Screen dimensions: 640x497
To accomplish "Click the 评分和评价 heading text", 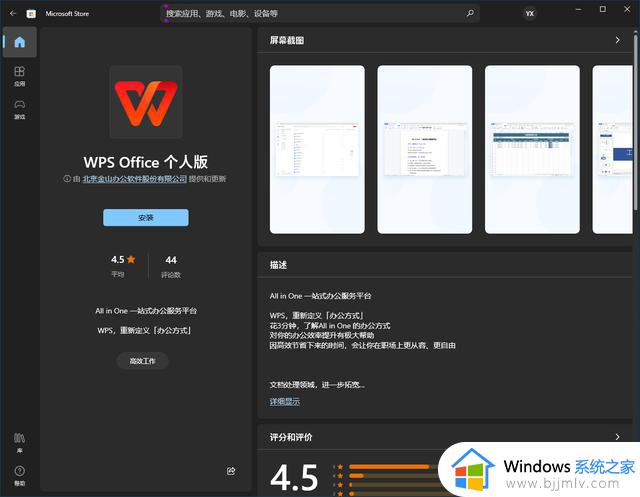I will 291,437.
